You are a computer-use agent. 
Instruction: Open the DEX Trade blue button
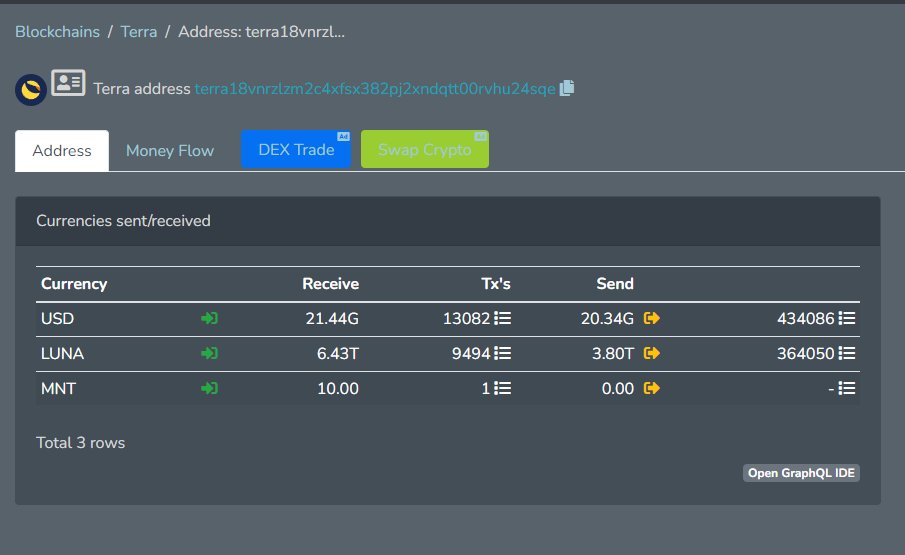296,149
